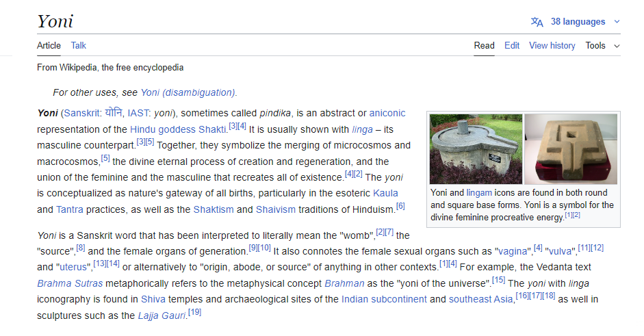Screen dimensions: 644x336
Task: Open the uterus link
Action: pos(73,268)
